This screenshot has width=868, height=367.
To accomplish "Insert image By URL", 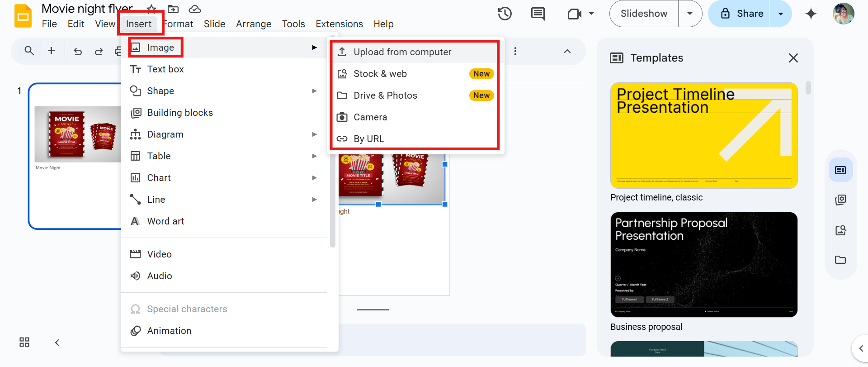I will 416,139.
